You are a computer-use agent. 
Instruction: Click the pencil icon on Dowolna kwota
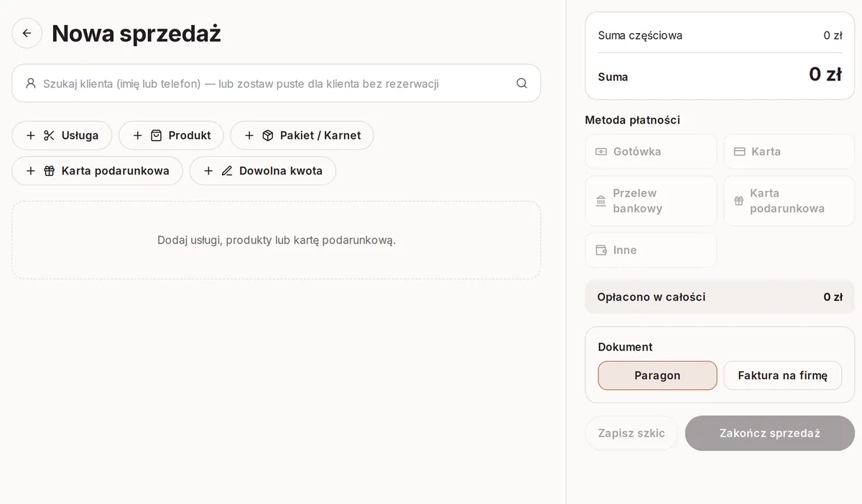(x=227, y=171)
